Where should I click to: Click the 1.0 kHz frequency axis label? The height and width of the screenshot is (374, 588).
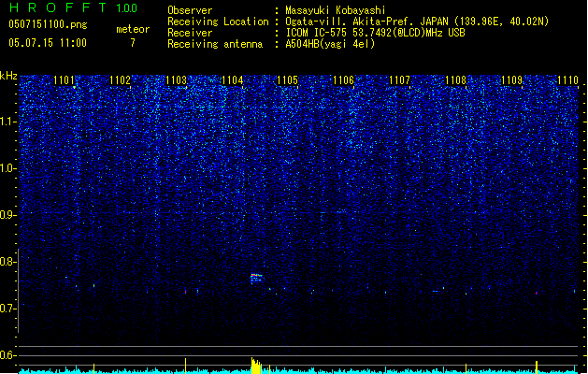point(7,168)
